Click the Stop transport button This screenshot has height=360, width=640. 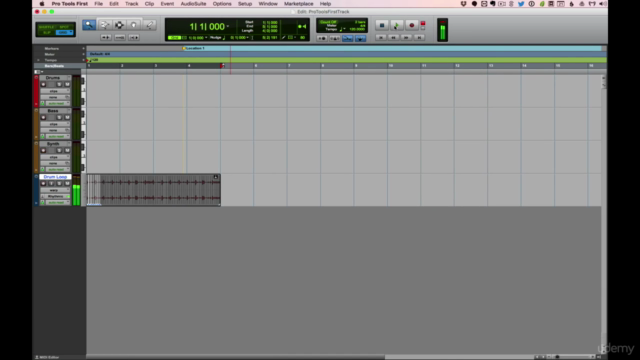pos(382,25)
